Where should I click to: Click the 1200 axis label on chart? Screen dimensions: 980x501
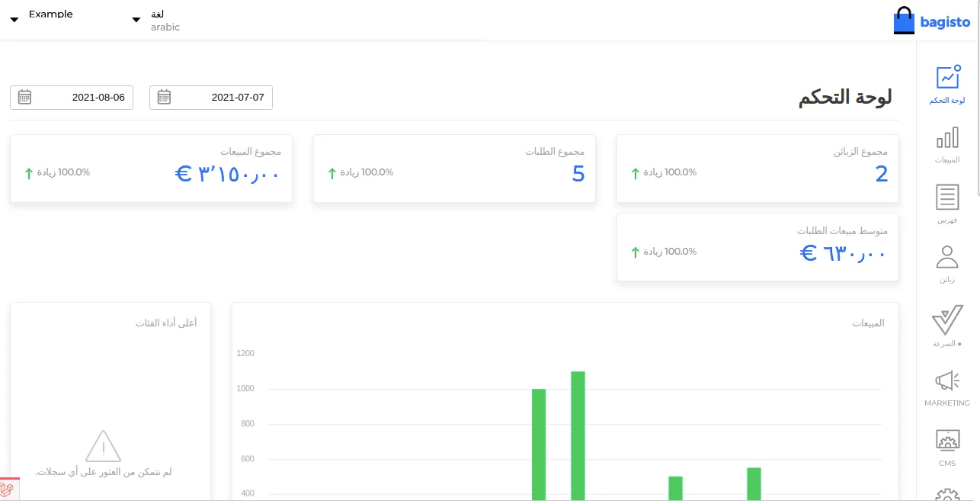(245, 354)
